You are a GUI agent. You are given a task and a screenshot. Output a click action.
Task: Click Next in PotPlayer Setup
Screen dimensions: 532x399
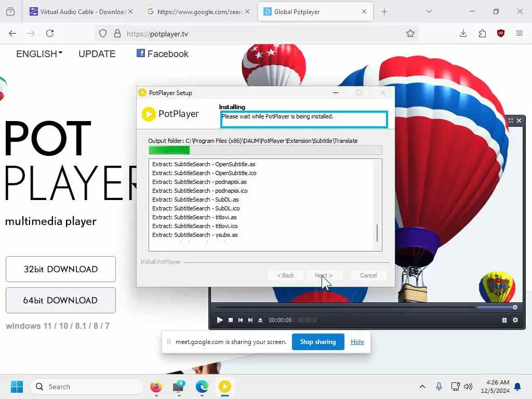pyautogui.click(x=324, y=275)
